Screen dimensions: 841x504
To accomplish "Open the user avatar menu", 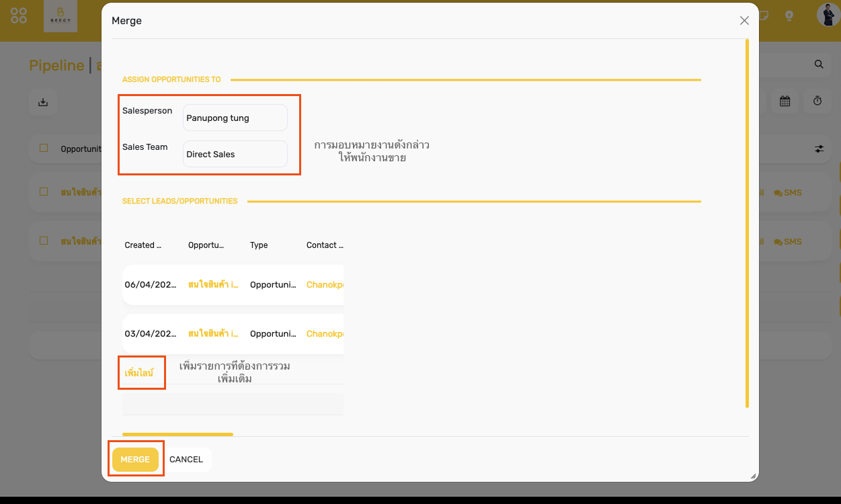I will [x=829, y=15].
